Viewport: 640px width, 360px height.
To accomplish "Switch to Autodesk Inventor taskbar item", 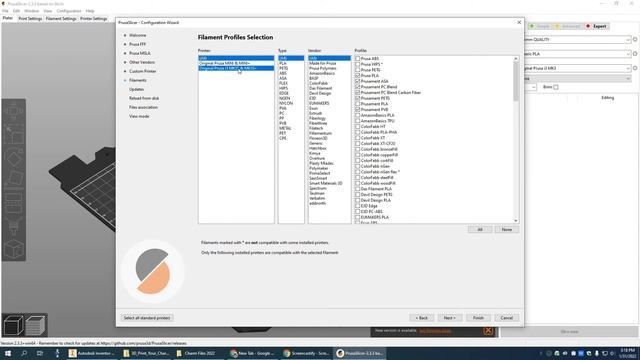I will pos(92,353).
